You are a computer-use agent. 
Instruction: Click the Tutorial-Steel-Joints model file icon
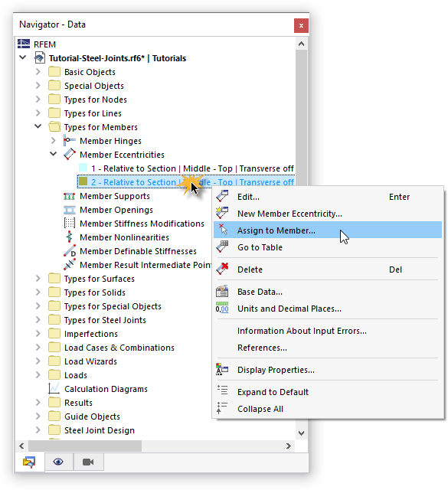[x=39, y=58]
